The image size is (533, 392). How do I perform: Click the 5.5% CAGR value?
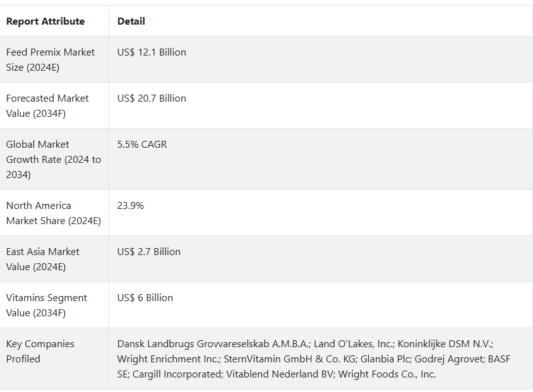tap(143, 145)
